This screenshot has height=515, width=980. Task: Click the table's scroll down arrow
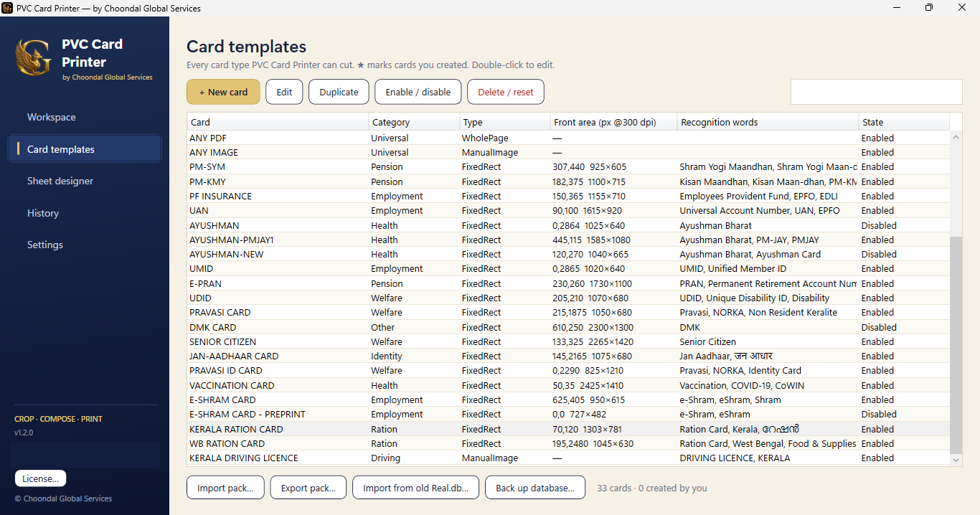pyautogui.click(x=956, y=459)
